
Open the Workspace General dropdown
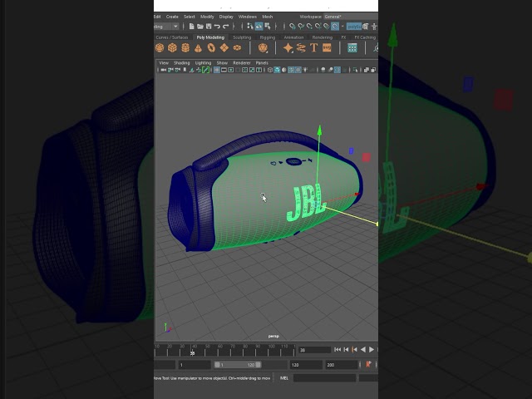[x=351, y=17]
